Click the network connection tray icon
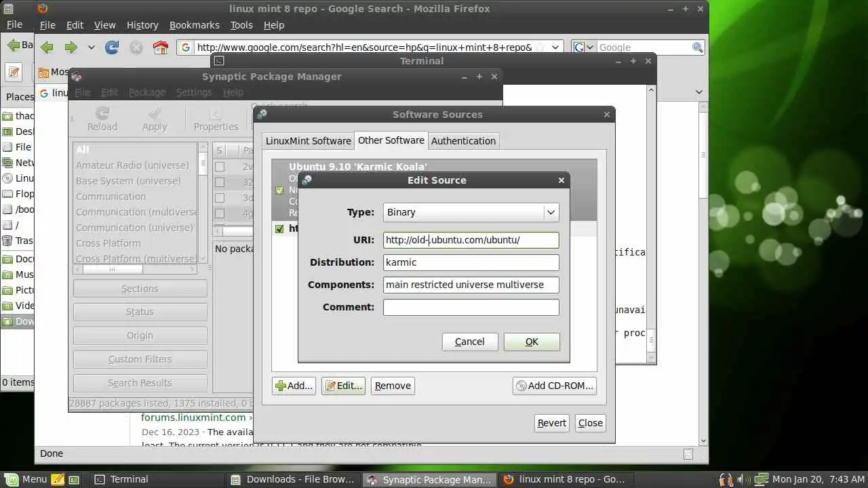 click(762, 479)
